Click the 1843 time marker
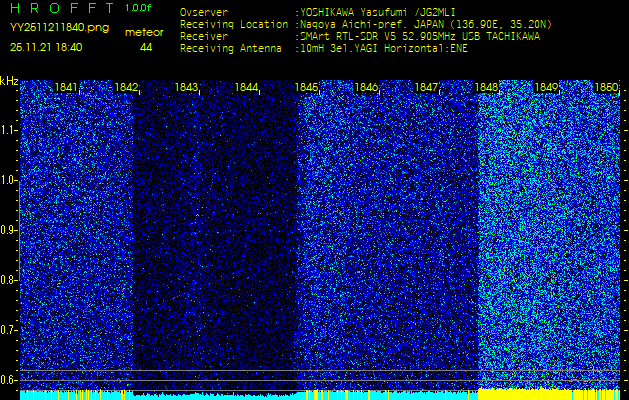 [x=186, y=87]
